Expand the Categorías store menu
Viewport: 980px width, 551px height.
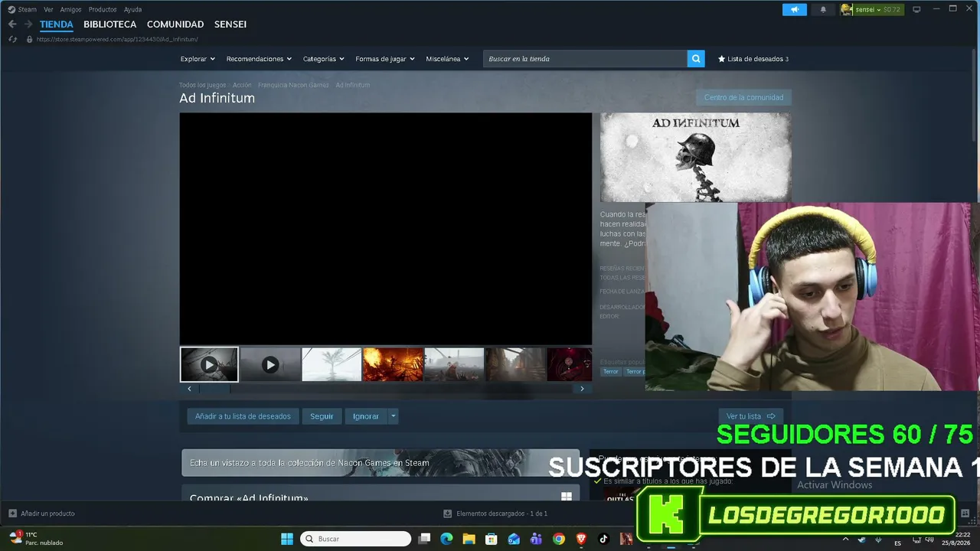323,59
